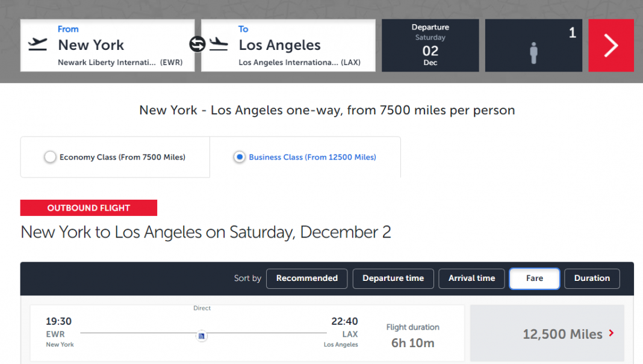This screenshot has height=364, width=643.
Task: Click the swap origin and destination icon
Action: (x=197, y=45)
